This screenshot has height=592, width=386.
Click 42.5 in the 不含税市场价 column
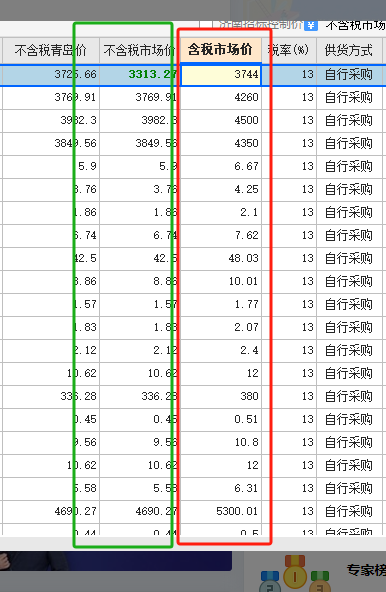[139, 259]
